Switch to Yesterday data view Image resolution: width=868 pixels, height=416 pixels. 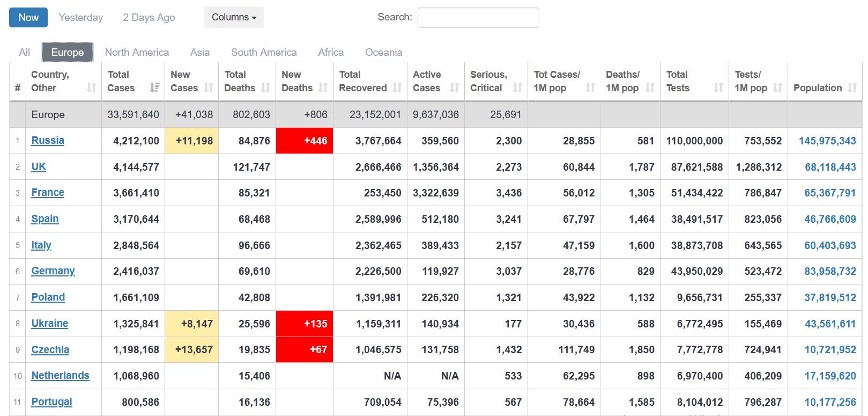[x=80, y=17]
